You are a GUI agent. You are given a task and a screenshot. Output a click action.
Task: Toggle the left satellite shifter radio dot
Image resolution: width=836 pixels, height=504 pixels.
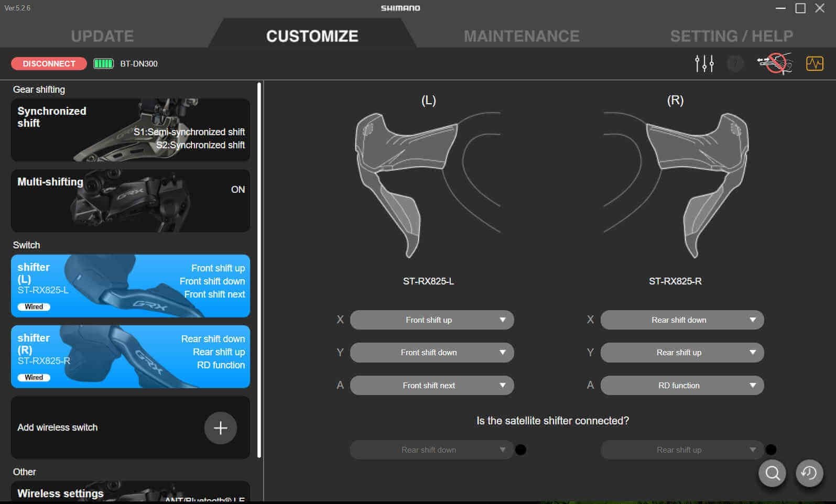(x=520, y=450)
